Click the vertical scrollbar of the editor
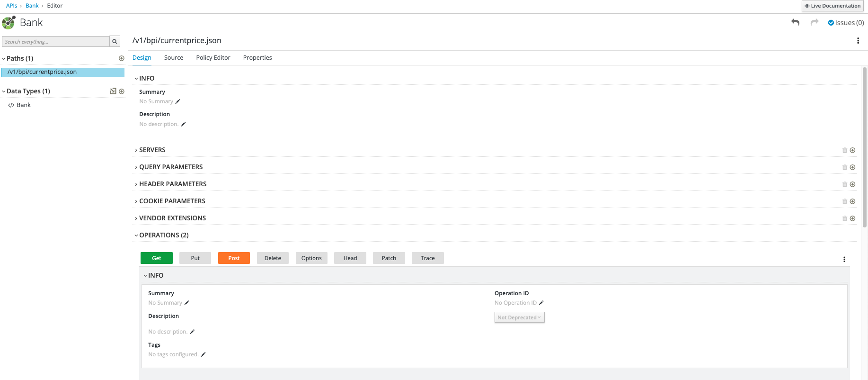 [x=865, y=147]
